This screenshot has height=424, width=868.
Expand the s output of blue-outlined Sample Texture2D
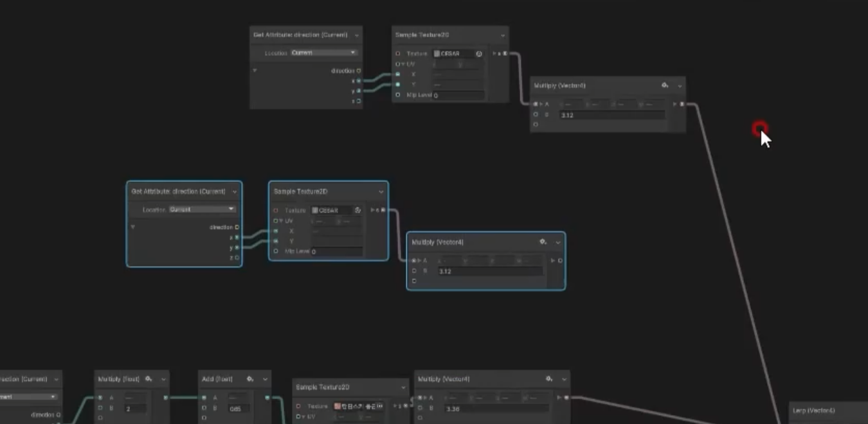[372, 210]
